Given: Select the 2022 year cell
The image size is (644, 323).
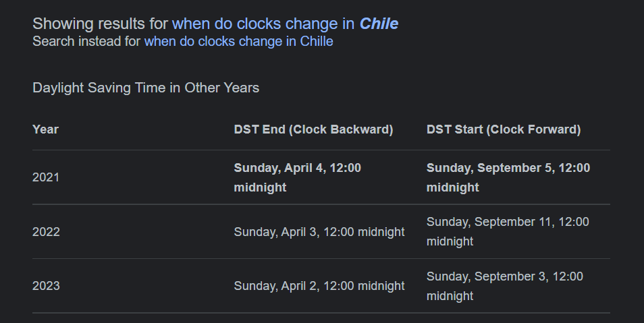Looking at the screenshot, I should 46,232.
